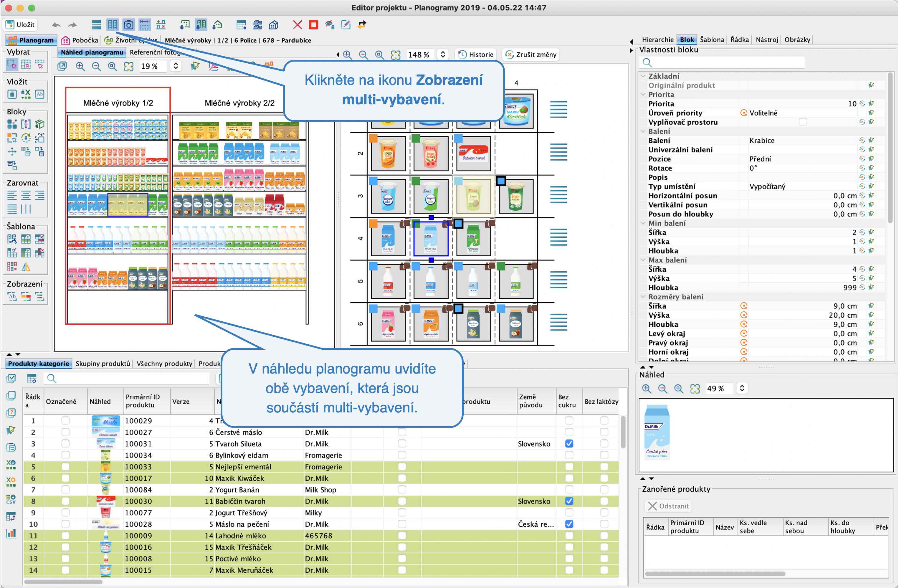Collapse the Balení properties section

(643, 131)
